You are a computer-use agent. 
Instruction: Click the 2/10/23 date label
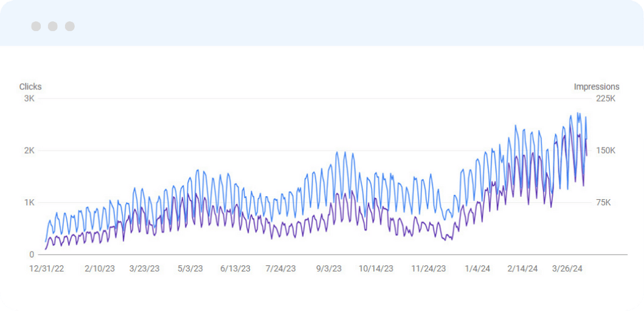click(99, 268)
